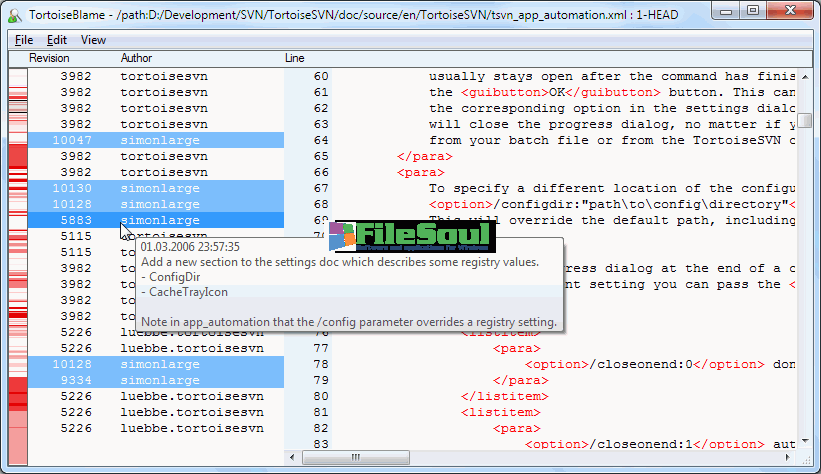Open the Edit menu
Image resolution: width=821 pixels, height=474 pixels.
57,40
